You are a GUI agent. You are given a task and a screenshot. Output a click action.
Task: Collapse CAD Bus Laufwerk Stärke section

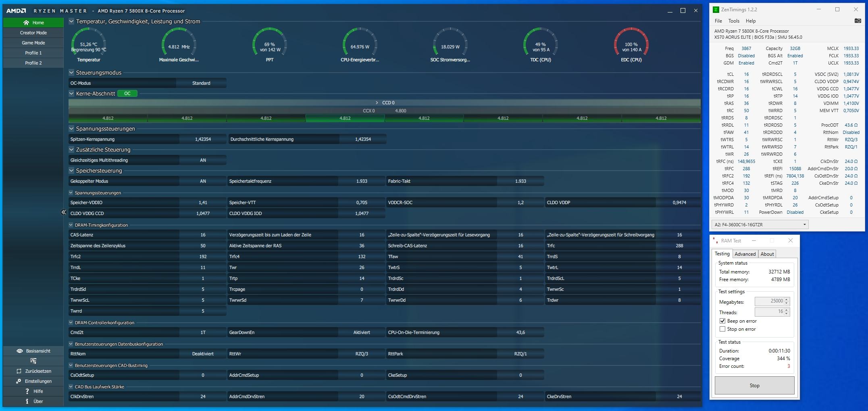point(71,387)
